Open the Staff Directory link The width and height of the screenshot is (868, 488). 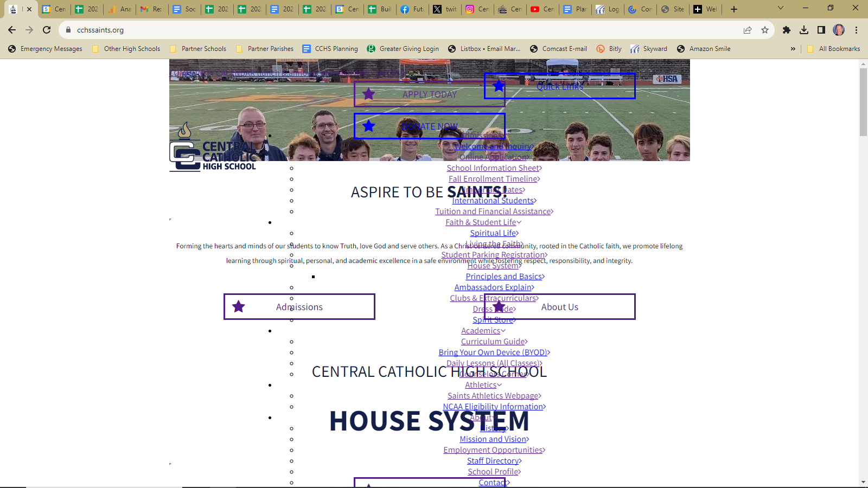click(x=494, y=460)
